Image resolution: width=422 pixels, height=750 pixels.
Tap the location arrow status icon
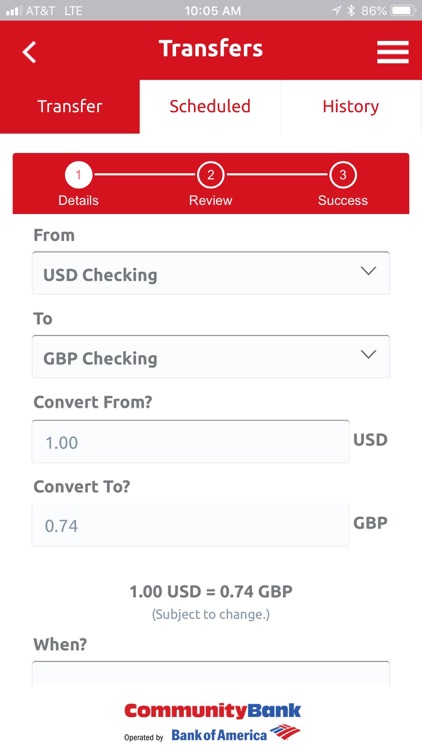coord(337,11)
